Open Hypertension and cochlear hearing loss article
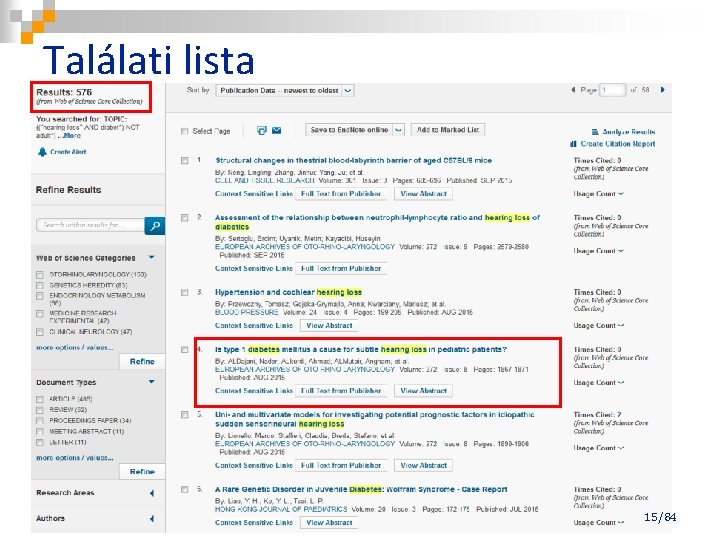 [288, 292]
